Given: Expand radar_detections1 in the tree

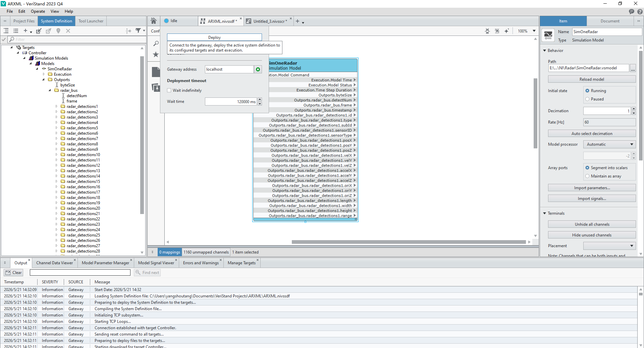Looking at the screenshot, I should tap(56, 107).
